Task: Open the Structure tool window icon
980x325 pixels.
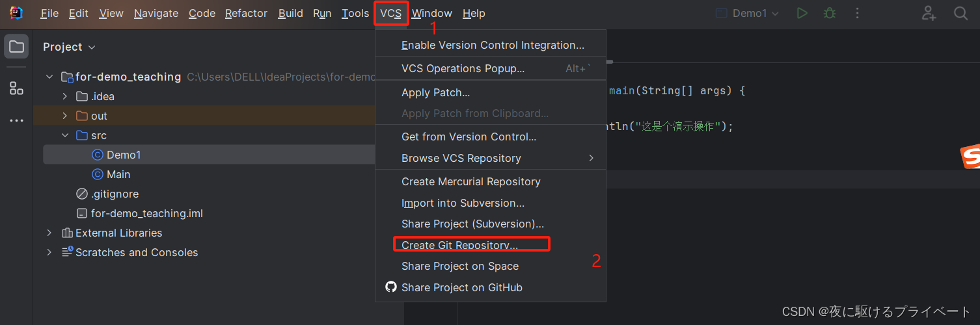Action: click(17, 88)
